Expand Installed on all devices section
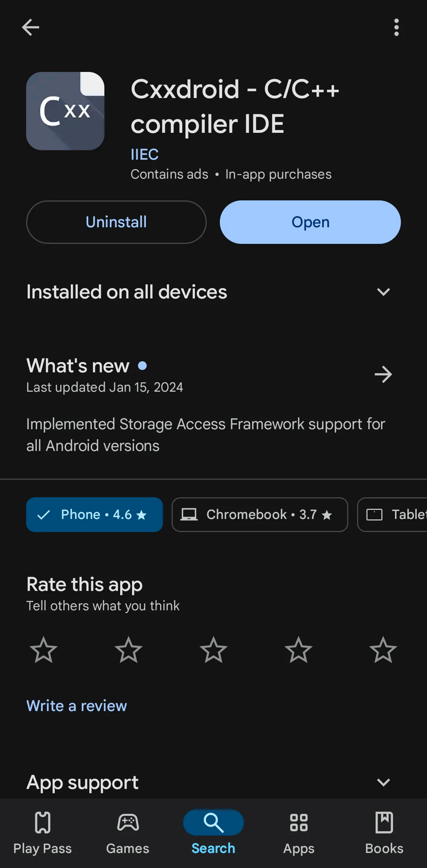 [383, 292]
